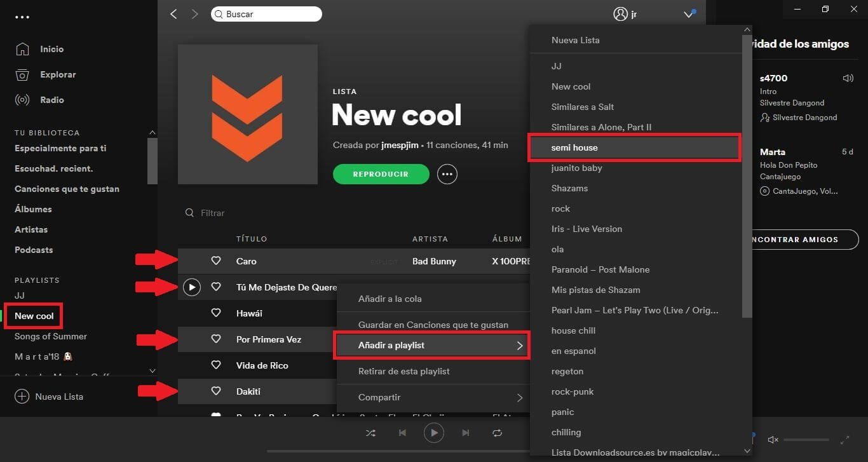Add to juanito baby playlist
The image size is (868, 462).
[x=636, y=168]
